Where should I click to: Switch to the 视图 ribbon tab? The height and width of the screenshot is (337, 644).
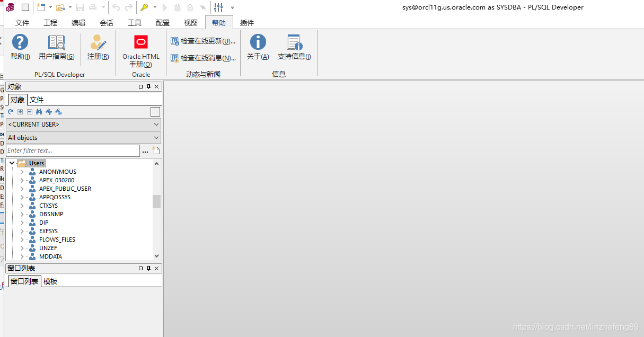click(191, 23)
